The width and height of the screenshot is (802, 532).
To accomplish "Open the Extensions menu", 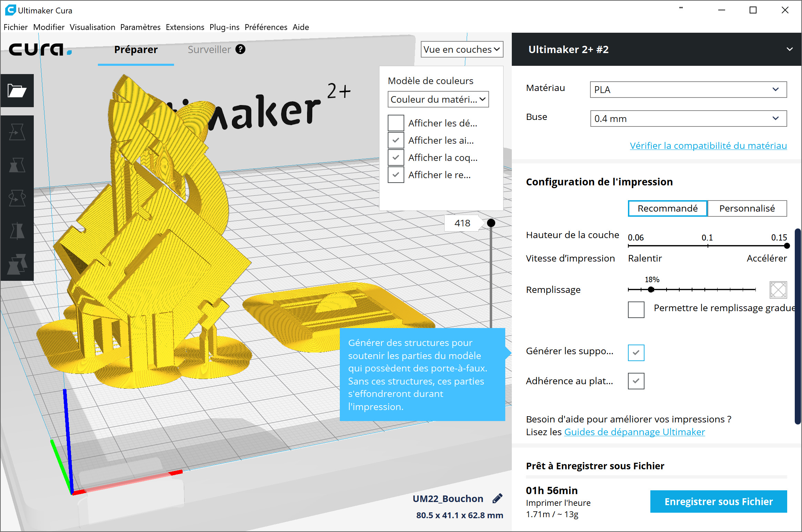I will 185,27.
